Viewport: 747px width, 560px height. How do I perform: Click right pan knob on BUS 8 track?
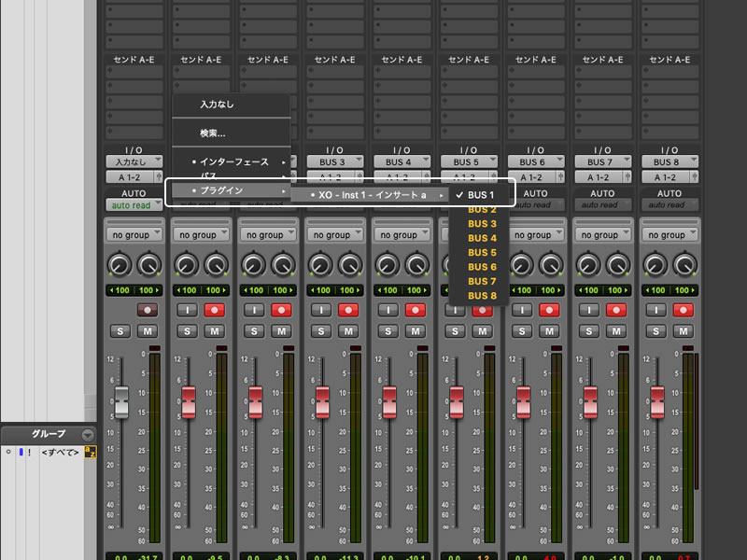pos(684,265)
